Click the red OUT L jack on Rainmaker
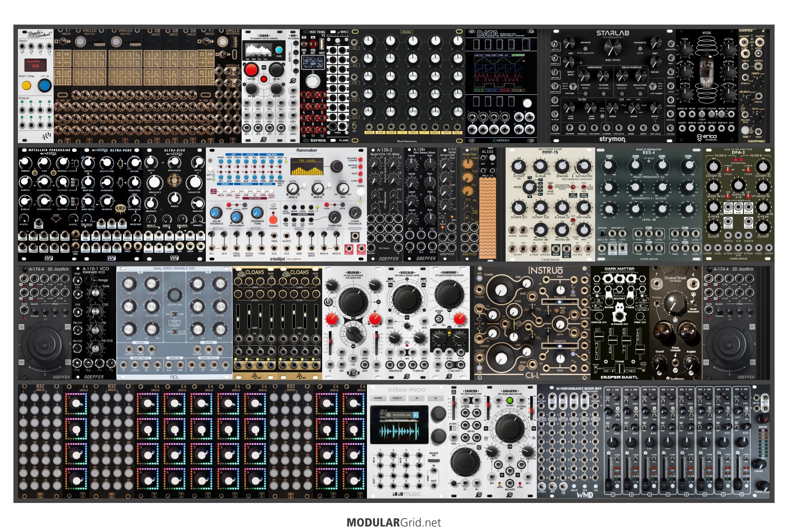The image size is (788, 532). point(349,249)
